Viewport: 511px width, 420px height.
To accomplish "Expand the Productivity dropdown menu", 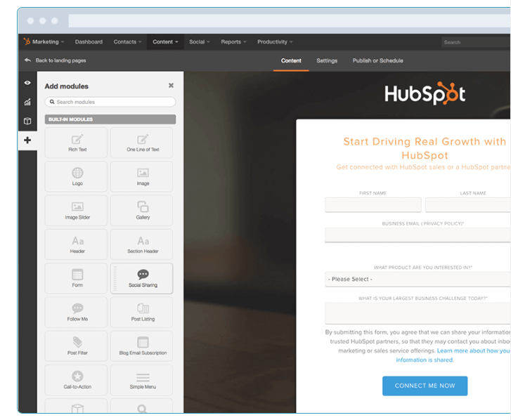I will click(275, 41).
